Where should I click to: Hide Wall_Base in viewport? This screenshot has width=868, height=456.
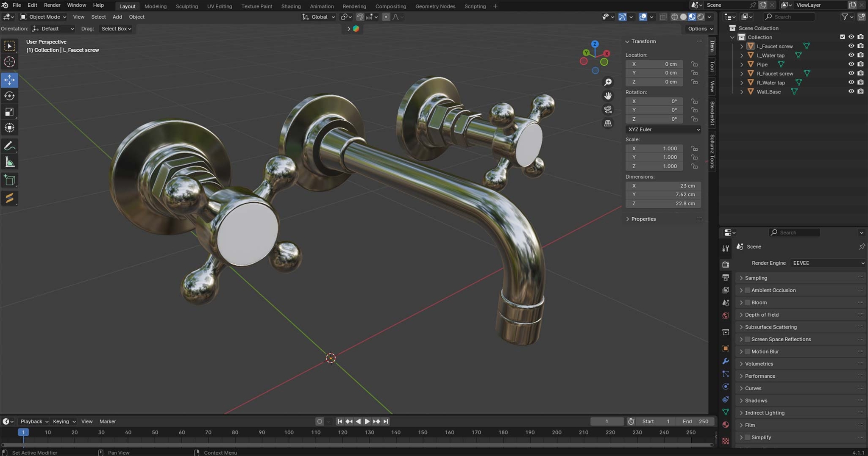851,91
